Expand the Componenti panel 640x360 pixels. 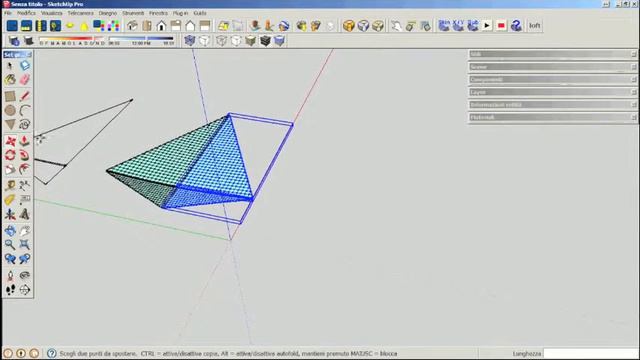(553, 79)
